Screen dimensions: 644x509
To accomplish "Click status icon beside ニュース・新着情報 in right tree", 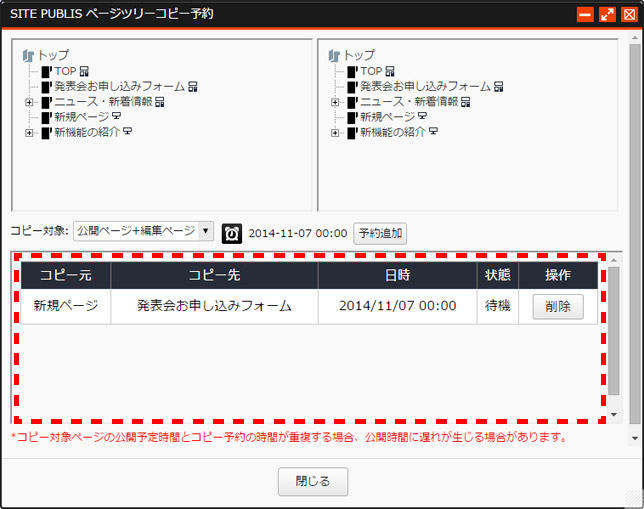I will 466,102.
